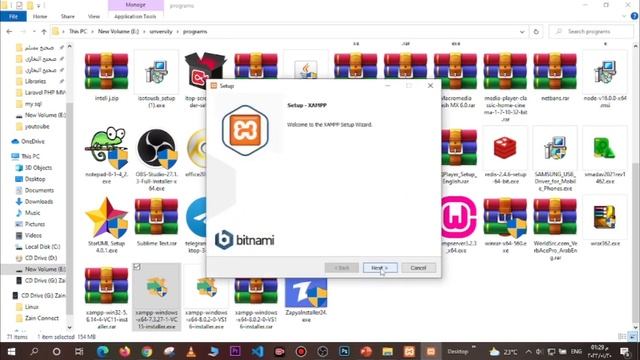Select the SAMSUNG_USB_Driver_for_Mobile_Phones.exe file
The image size is (640, 360).
[x=555, y=159]
